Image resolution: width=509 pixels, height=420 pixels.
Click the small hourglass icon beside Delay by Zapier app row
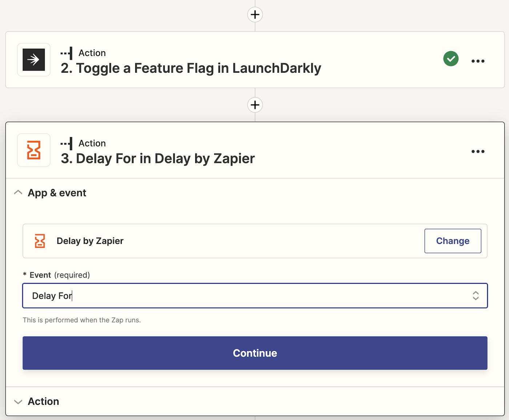pyautogui.click(x=40, y=241)
